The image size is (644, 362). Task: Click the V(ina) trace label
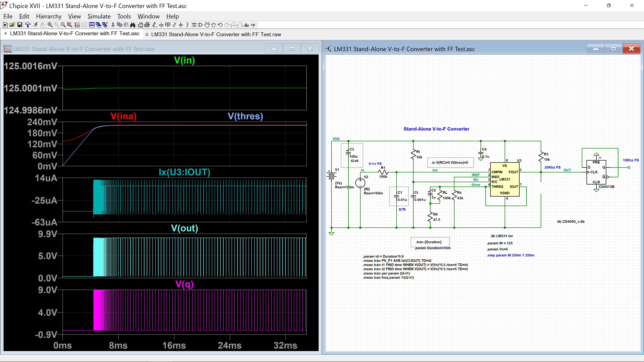123,116
